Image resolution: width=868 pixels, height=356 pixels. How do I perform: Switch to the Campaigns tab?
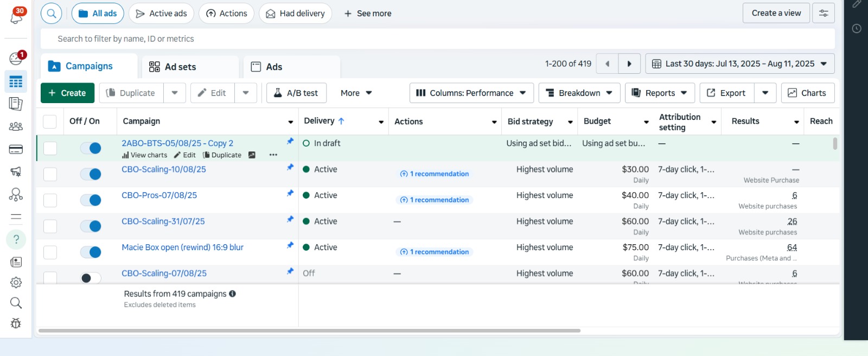[89, 66]
